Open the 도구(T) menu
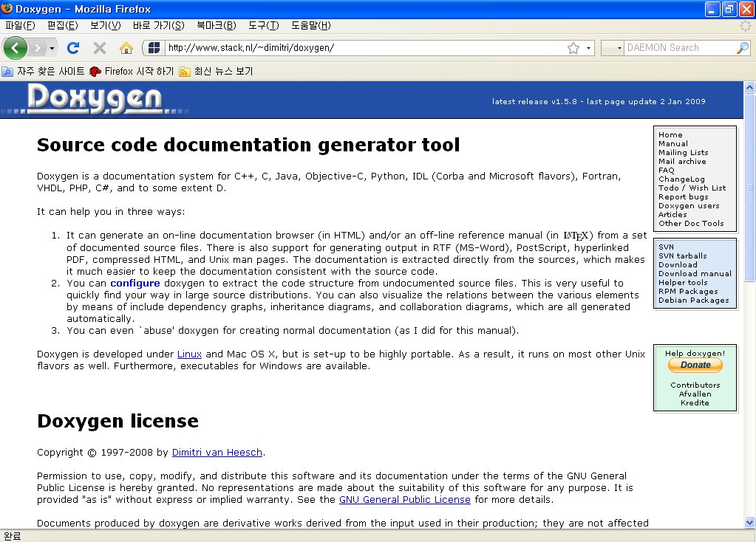Screen dimensions: 756x542 (264, 26)
